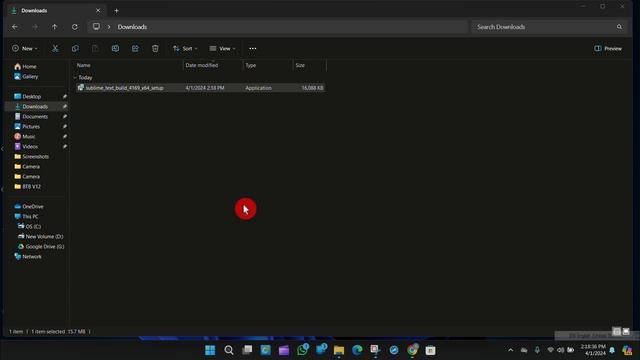Unpin Desktop using its pin icon
Image resolution: width=640 pixels, height=360 pixels.
(x=64, y=97)
